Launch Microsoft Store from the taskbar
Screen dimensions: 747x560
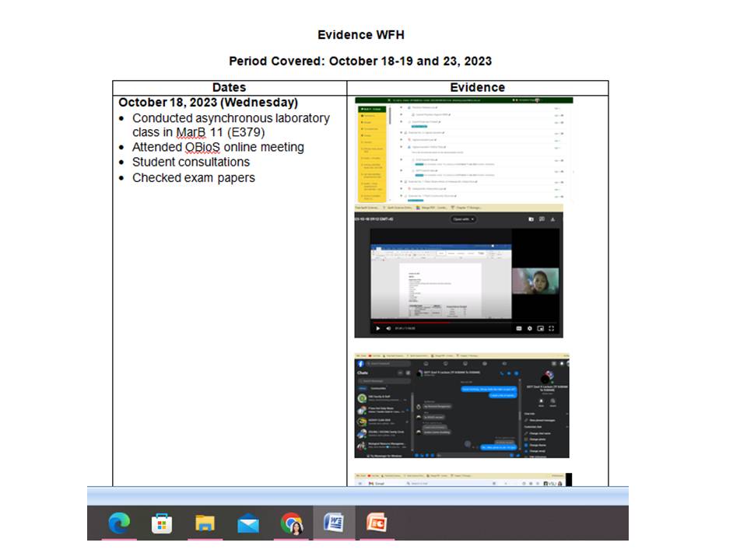(x=162, y=523)
